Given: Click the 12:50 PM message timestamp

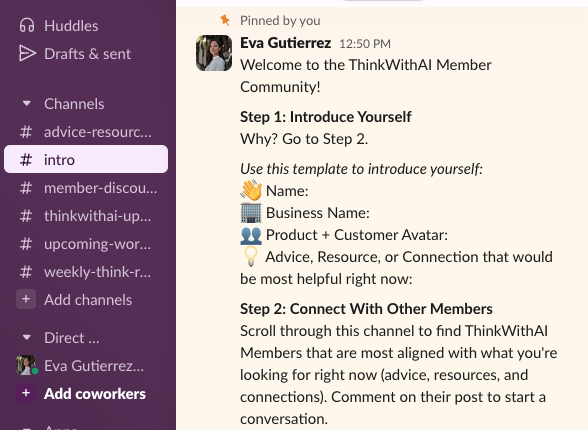Looking at the screenshot, I should (365, 44).
